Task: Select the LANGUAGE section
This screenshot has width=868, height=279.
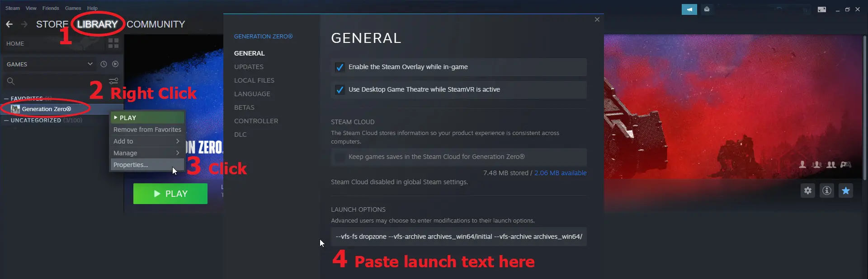Action: (x=252, y=94)
